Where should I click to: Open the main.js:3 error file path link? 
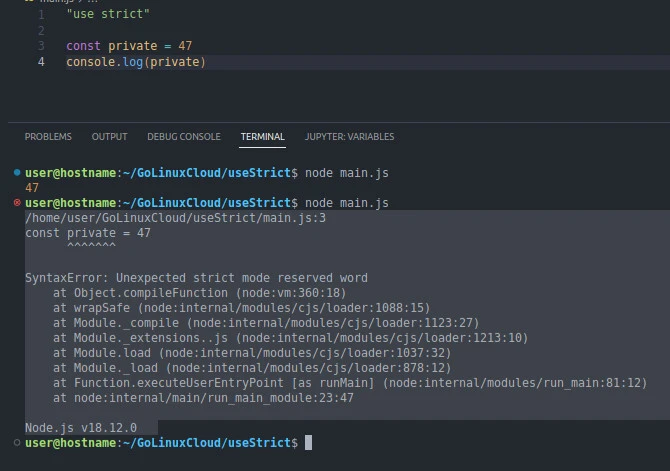(x=175, y=218)
